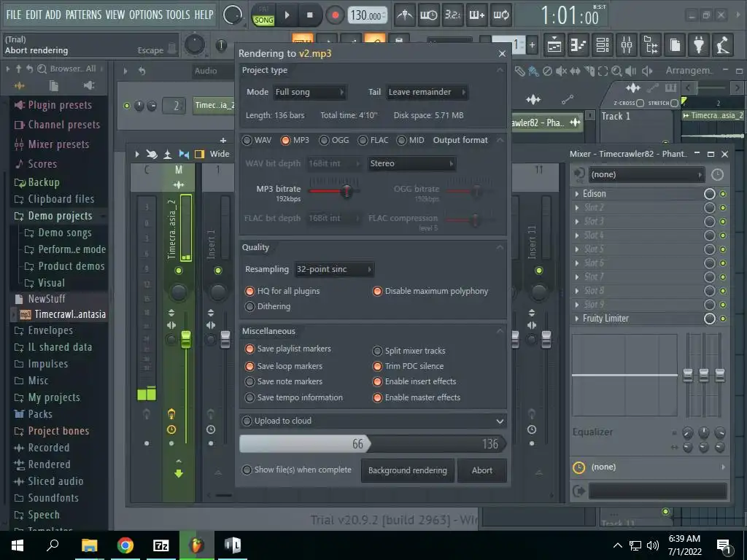Open File Explorer from taskbar
This screenshot has height=560, width=747.
(89, 545)
